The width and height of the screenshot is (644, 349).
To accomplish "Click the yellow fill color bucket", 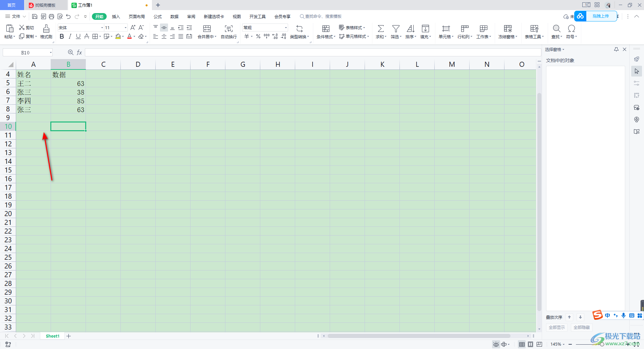I will click(x=118, y=37).
